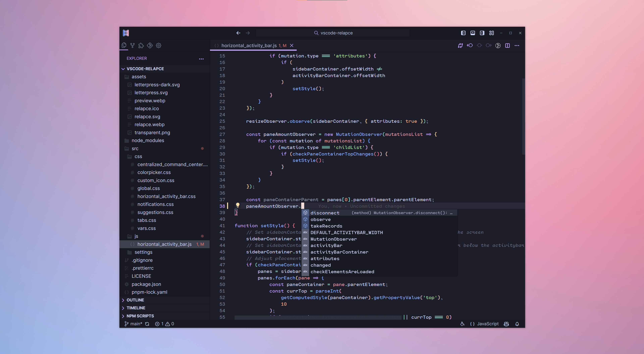Click Open Changes icon in editor toolbar
Viewport: 644px width, 354px height.
pyautogui.click(x=460, y=45)
